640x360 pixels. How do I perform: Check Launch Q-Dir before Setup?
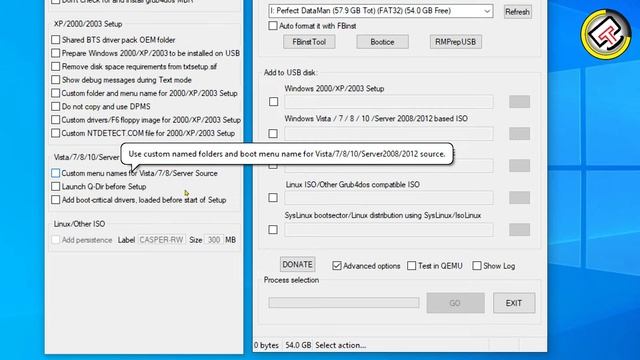(x=56, y=187)
